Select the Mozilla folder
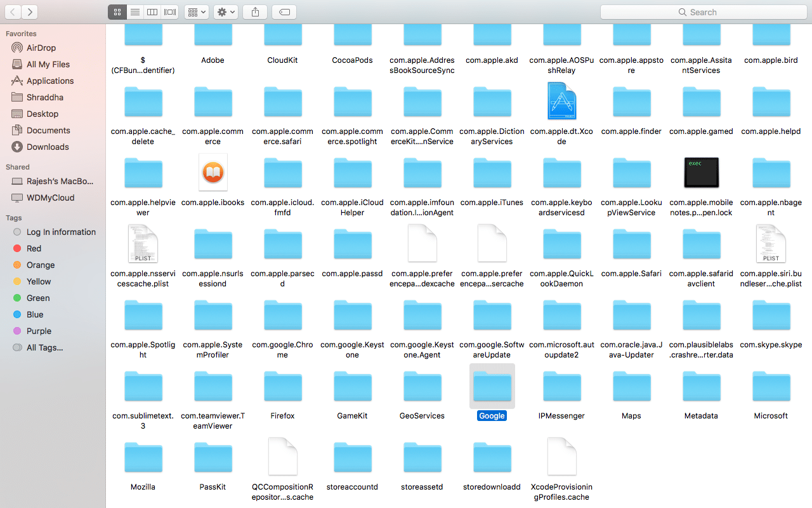This screenshot has height=508, width=812. click(143, 458)
